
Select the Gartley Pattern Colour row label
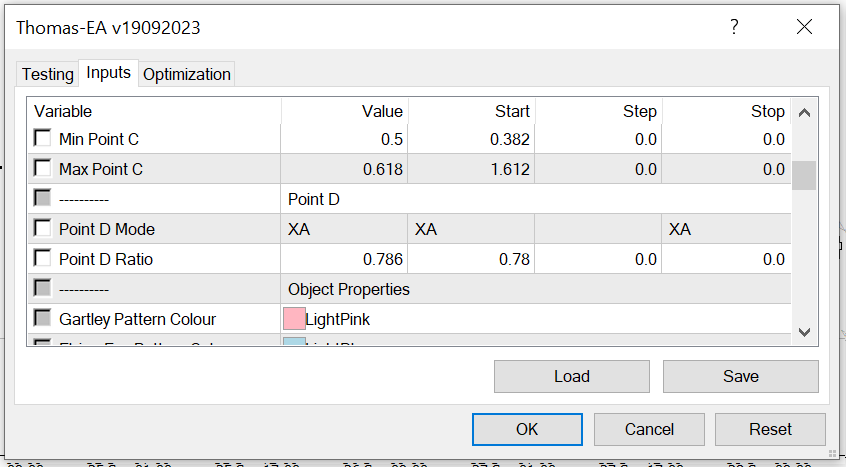[137, 319]
